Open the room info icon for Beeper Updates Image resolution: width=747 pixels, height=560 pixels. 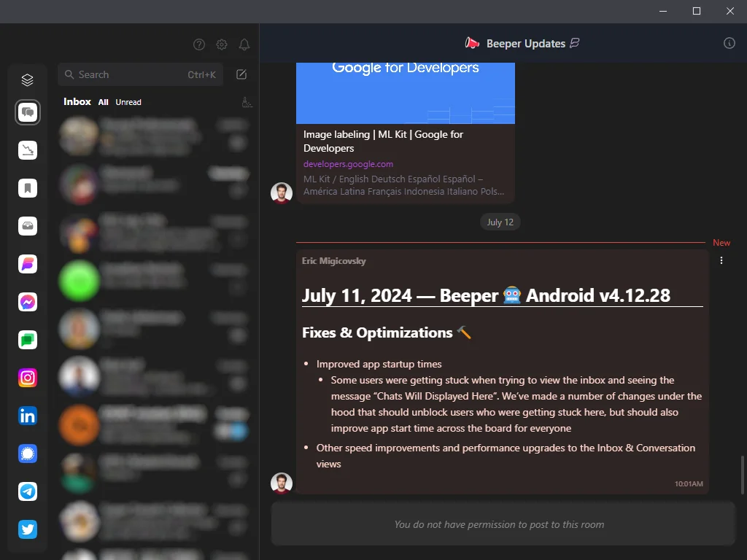point(729,43)
